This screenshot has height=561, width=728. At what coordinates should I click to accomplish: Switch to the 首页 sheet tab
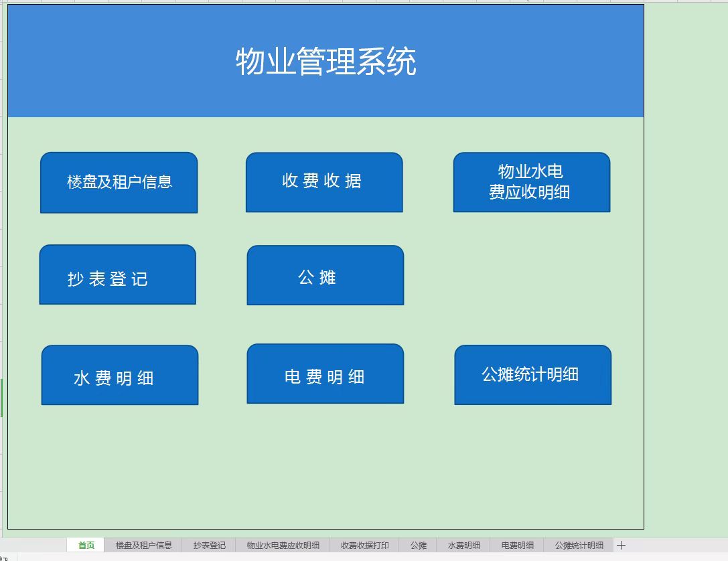(x=85, y=544)
